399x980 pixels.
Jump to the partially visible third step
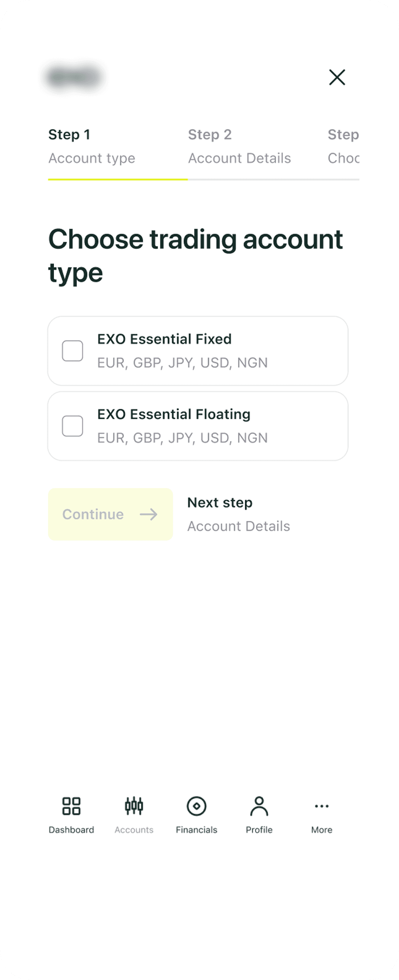(x=343, y=146)
